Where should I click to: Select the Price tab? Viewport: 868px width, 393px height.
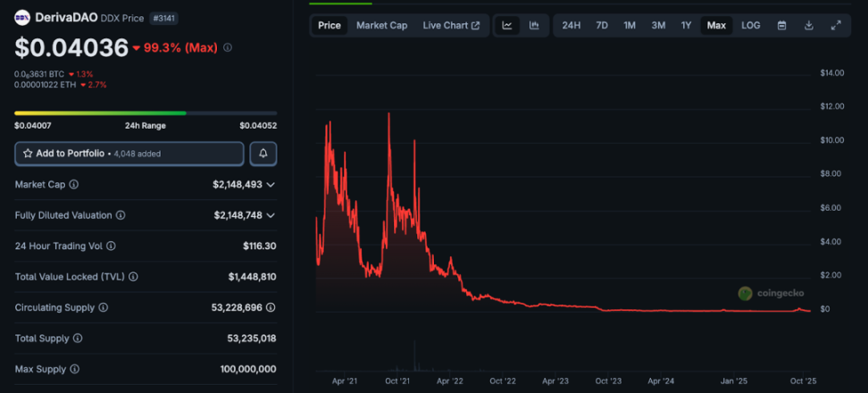tap(330, 26)
